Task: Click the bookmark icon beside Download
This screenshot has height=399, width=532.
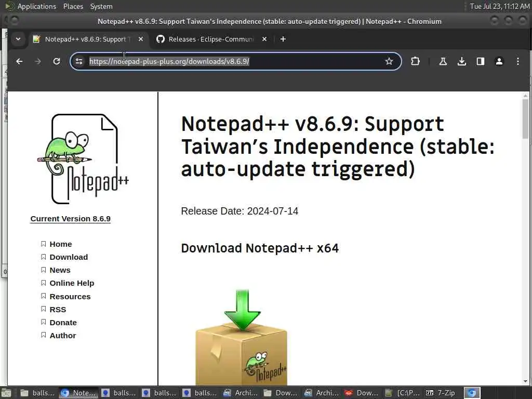Action: [x=44, y=257]
